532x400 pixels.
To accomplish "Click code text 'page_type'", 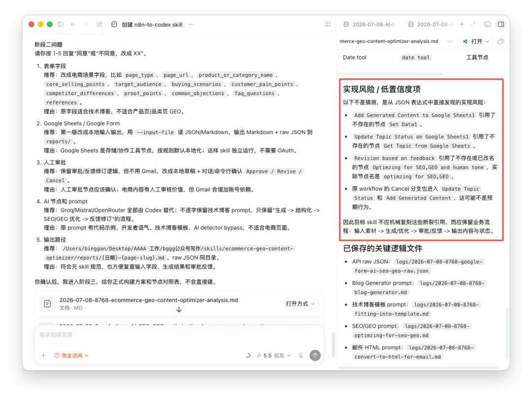I will 139,75.
